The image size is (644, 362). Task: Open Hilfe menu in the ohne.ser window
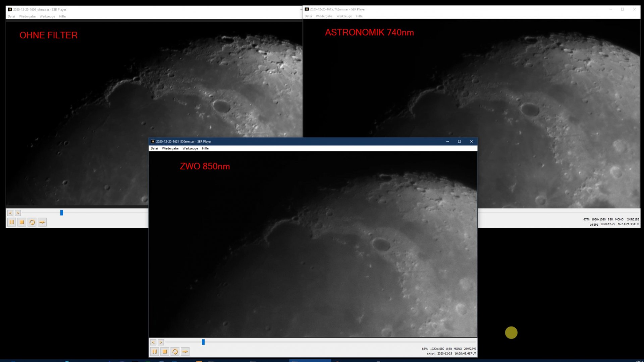(62, 16)
